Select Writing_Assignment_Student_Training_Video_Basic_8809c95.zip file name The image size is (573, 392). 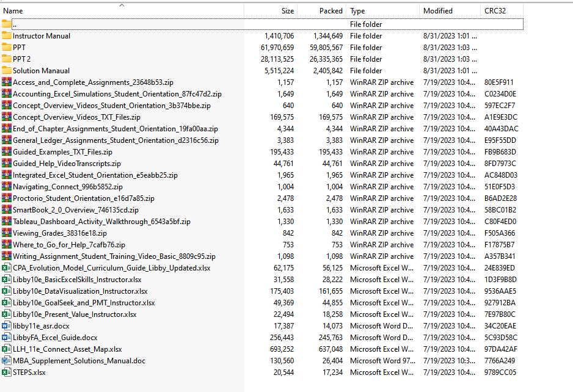point(114,256)
